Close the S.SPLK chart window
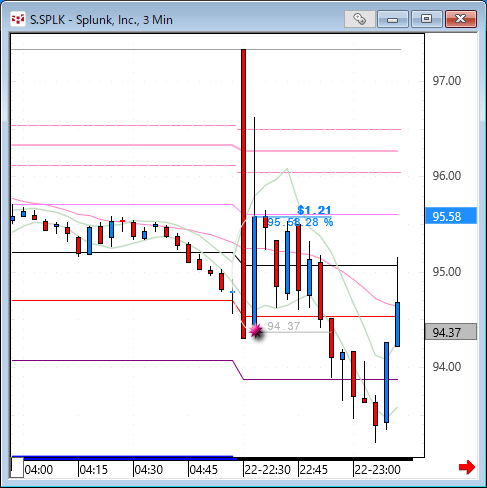The image size is (487, 488). (461, 19)
